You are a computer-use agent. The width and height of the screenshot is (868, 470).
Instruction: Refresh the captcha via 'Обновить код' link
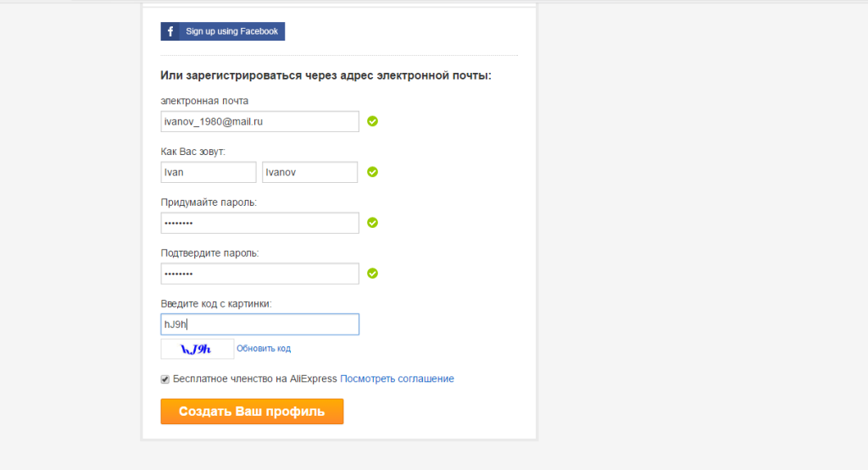pos(264,349)
